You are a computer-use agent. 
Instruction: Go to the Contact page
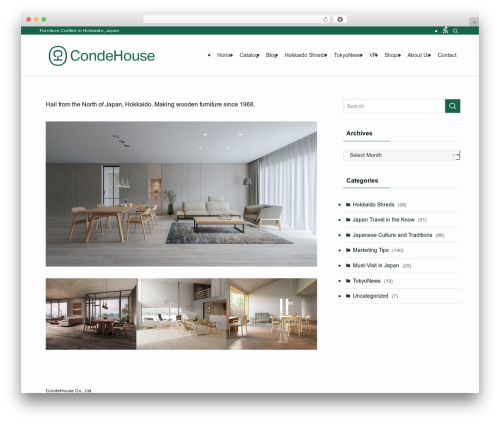pyautogui.click(x=447, y=55)
